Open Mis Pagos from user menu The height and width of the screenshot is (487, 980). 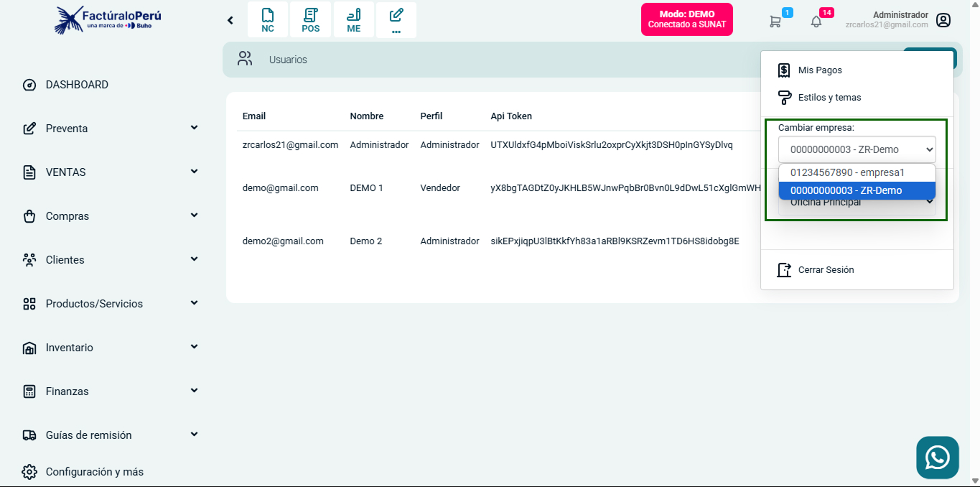click(819, 70)
